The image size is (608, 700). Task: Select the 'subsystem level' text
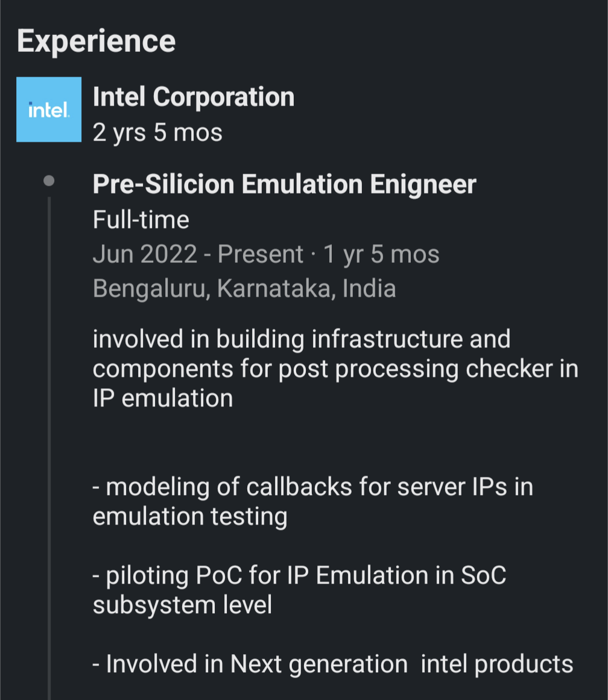pos(182,605)
